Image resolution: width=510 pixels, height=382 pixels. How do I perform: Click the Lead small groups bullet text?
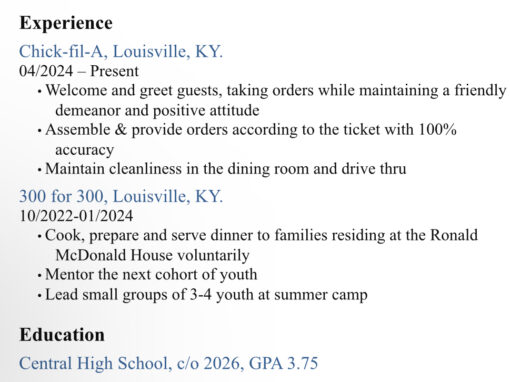tap(206, 295)
